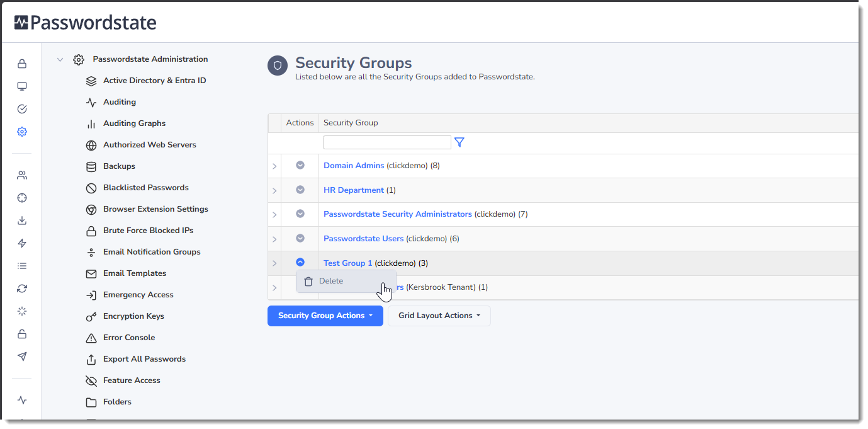
Task: Sort by the Security Group column header
Action: (x=351, y=123)
